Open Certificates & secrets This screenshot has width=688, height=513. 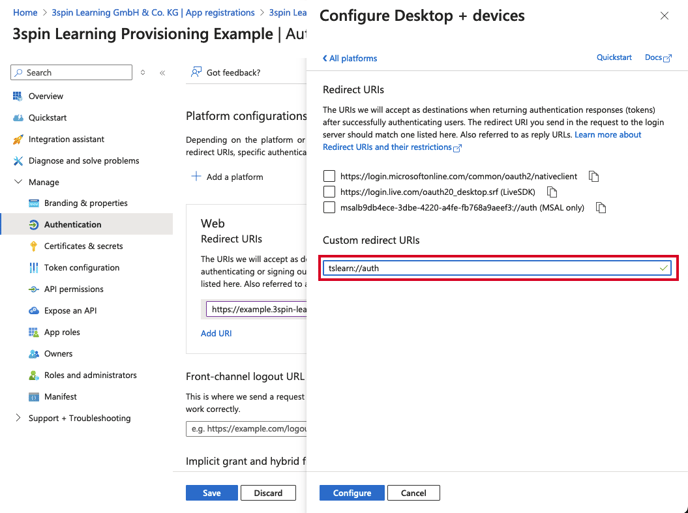[x=83, y=246]
